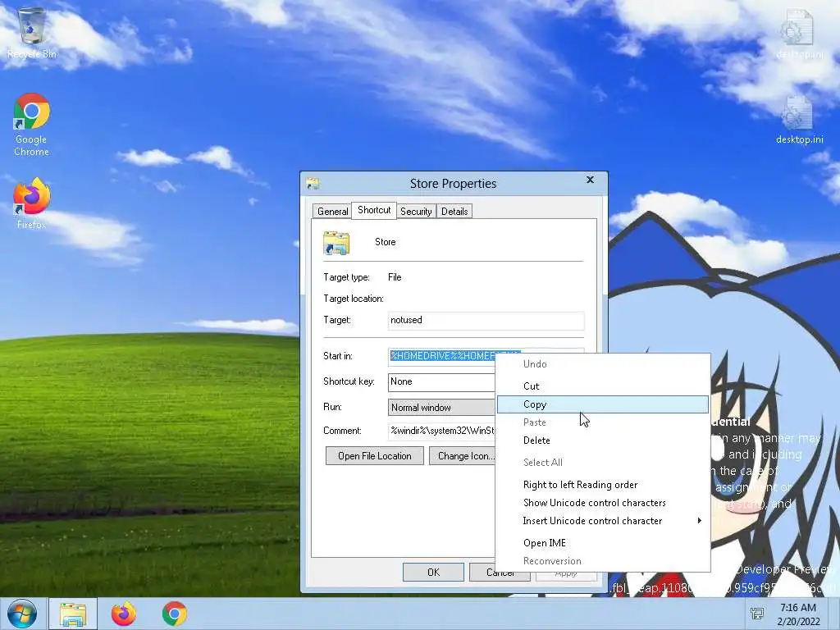Click into the Comment field

pos(441,431)
